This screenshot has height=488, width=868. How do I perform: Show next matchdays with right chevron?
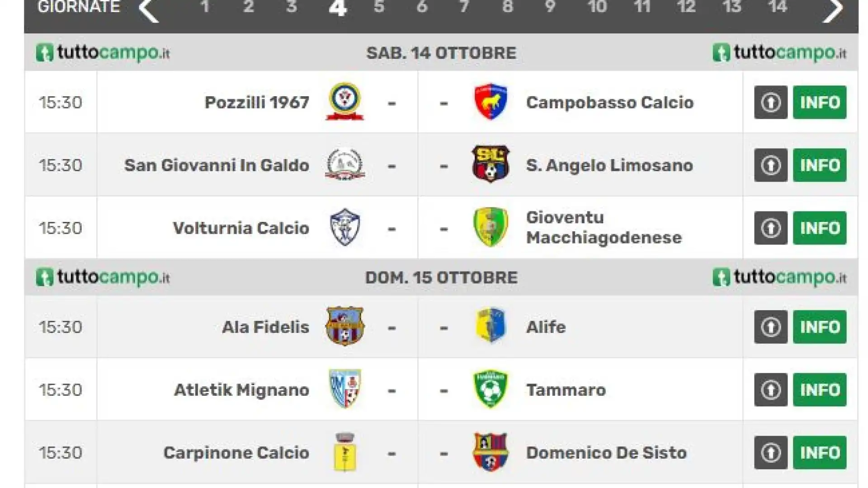833,9
